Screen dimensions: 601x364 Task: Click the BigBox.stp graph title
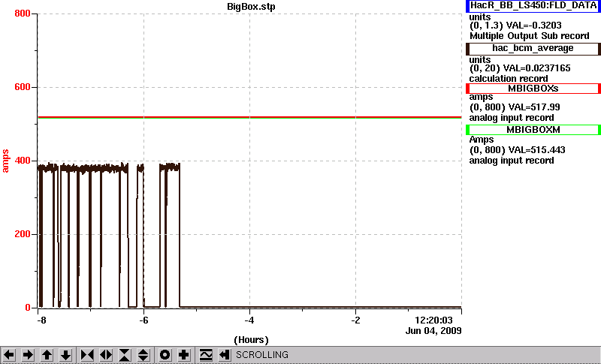coord(251,7)
